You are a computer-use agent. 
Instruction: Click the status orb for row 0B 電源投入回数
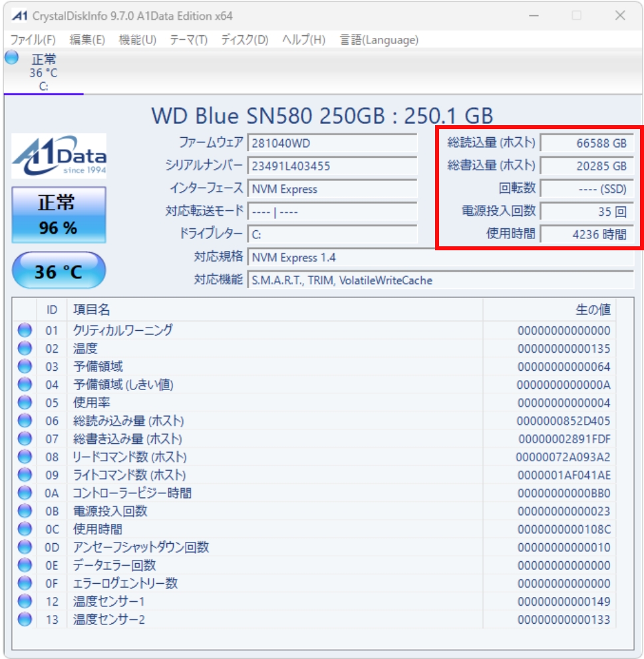pyautogui.click(x=25, y=511)
